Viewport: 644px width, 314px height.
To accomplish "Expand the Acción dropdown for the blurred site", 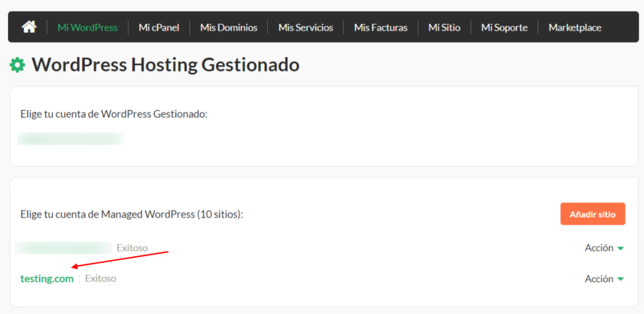I will pyautogui.click(x=604, y=248).
